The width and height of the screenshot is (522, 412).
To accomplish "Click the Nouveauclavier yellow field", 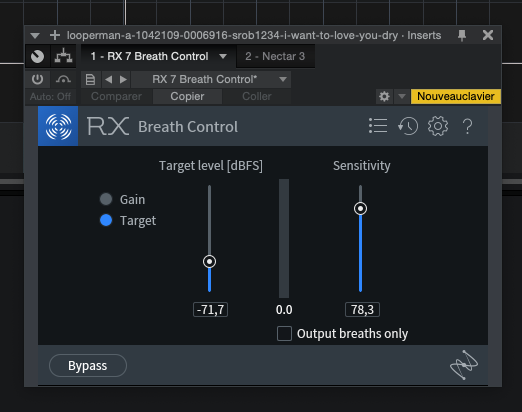I will coord(456,96).
